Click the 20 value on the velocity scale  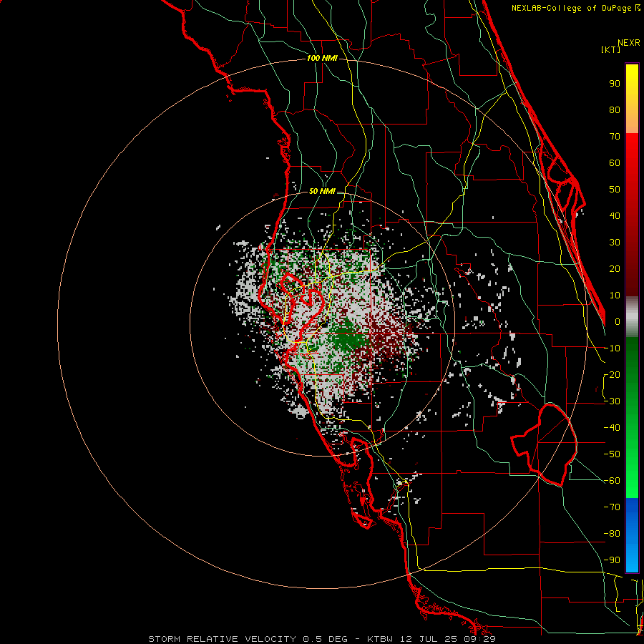(615, 269)
